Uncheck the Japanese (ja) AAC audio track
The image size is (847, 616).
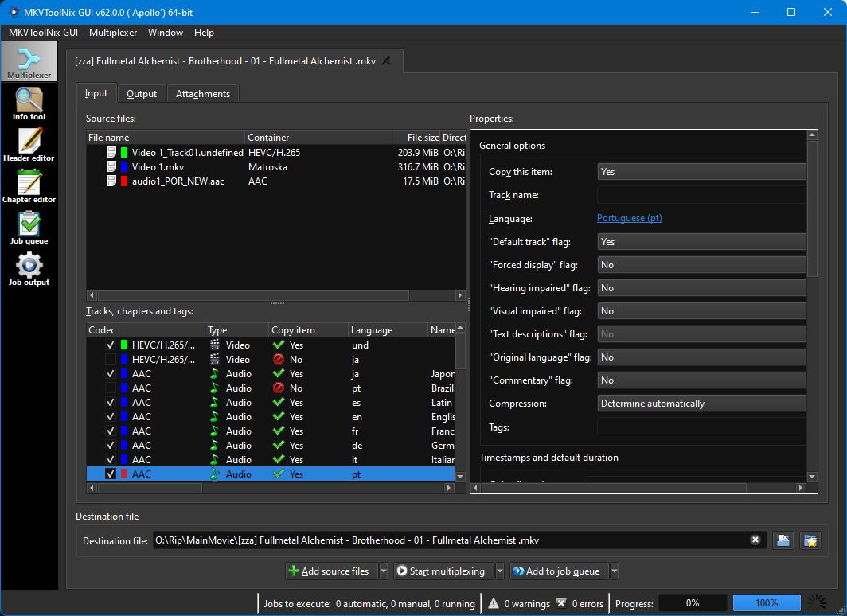[111, 373]
